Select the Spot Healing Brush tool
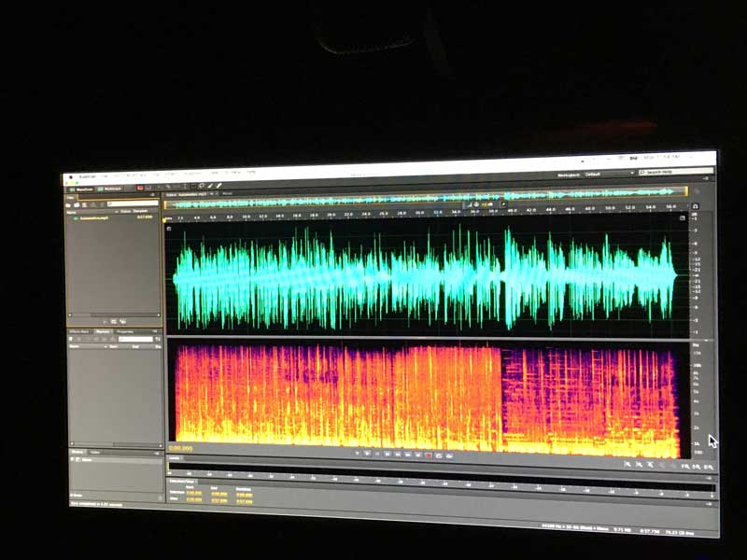This screenshot has height=560, width=747. [x=219, y=185]
